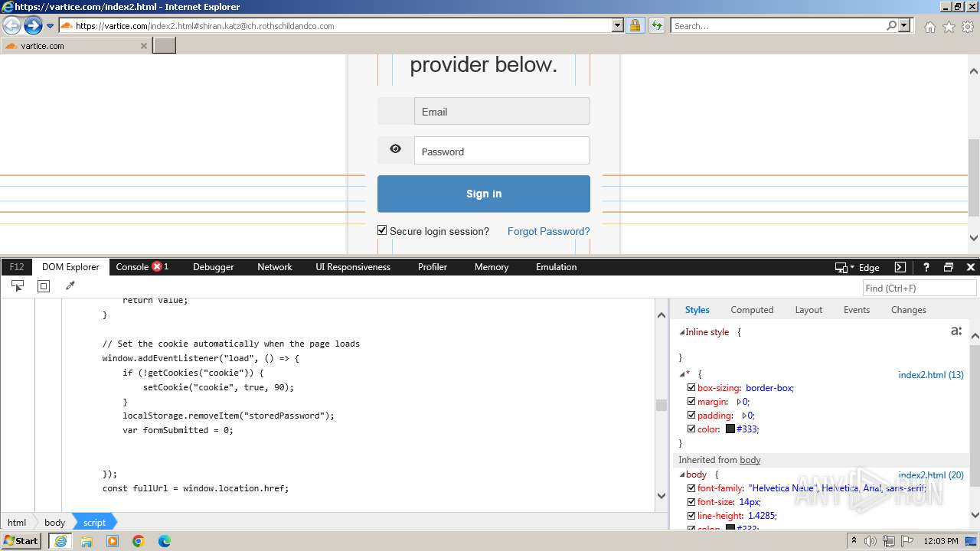Open developer tools help question mark
The height and width of the screenshot is (551, 980).
tap(926, 267)
